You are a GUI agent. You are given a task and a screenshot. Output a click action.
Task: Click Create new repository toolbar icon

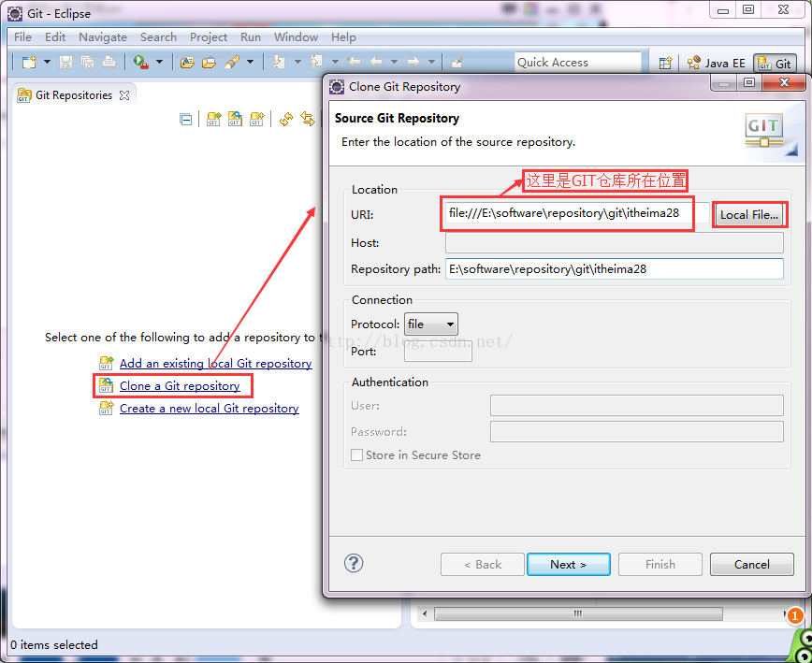tap(257, 119)
